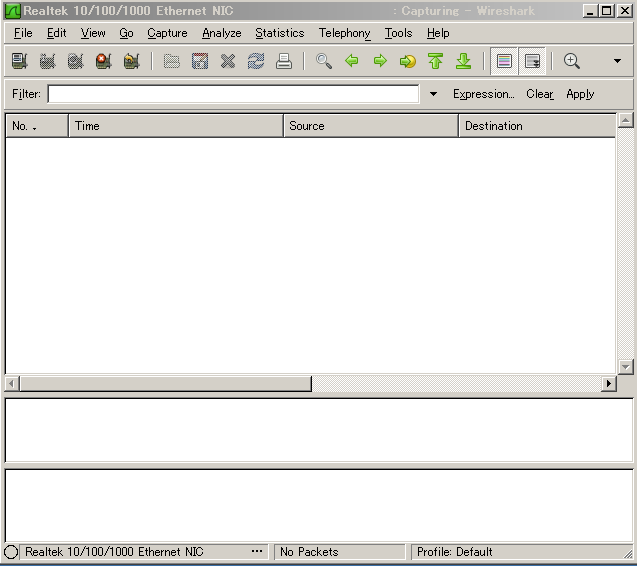Open the filter Expression dialog
The width and height of the screenshot is (637, 566).
484,94
